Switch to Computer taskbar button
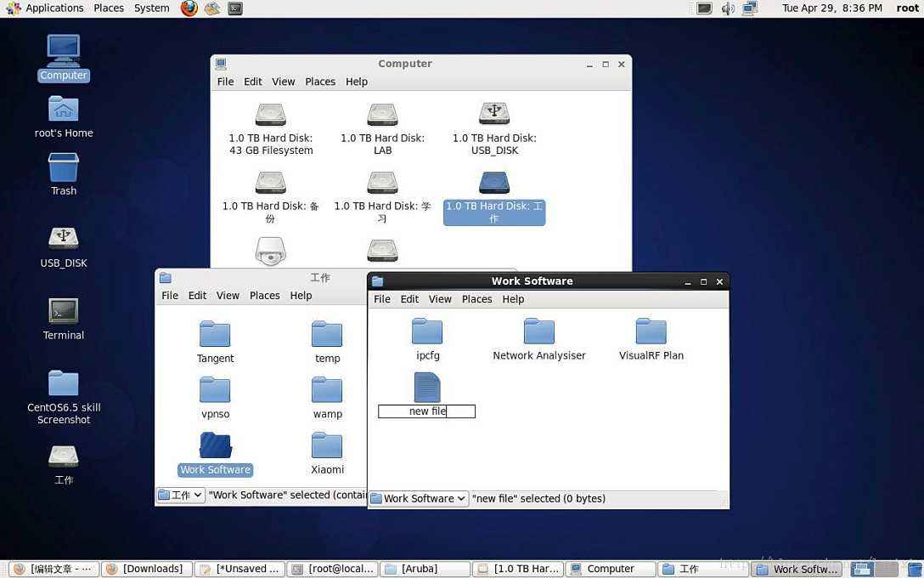Screen dimensions: 924x578 coord(611,569)
